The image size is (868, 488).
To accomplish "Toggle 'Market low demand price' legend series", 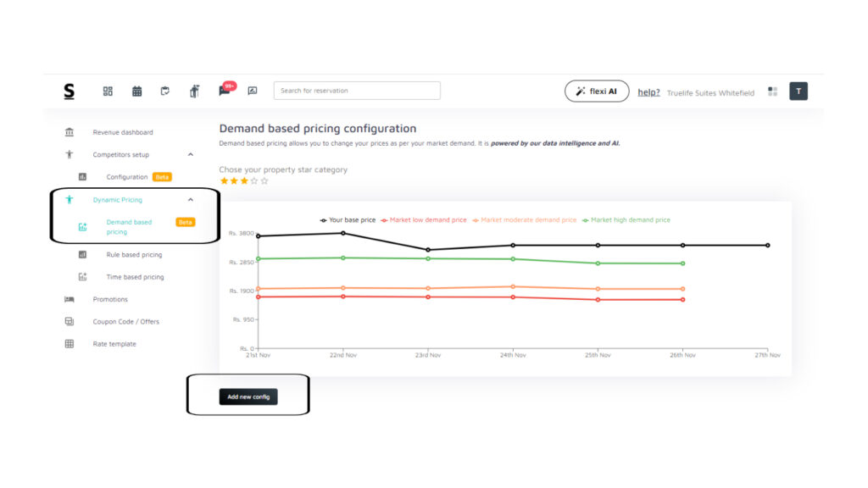I will [x=425, y=220].
